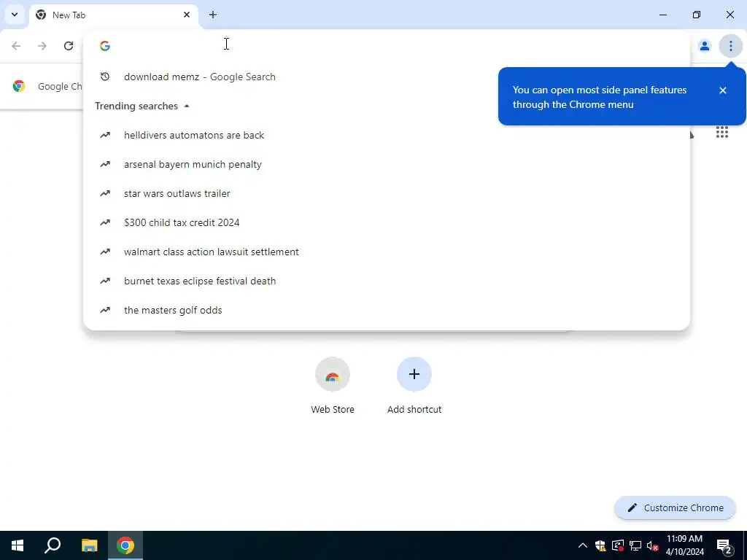Go back using the back arrow
The width and height of the screenshot is (747, 560).
[16, 46]
